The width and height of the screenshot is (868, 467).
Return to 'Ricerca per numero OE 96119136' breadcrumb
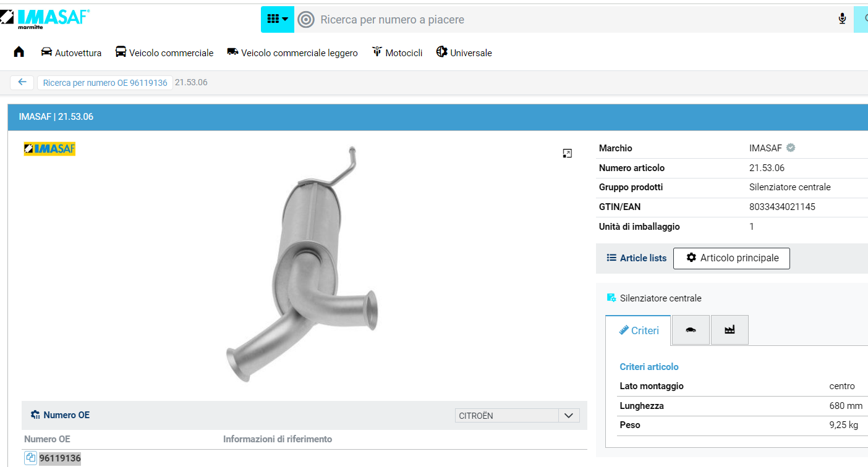click(105, 83)
